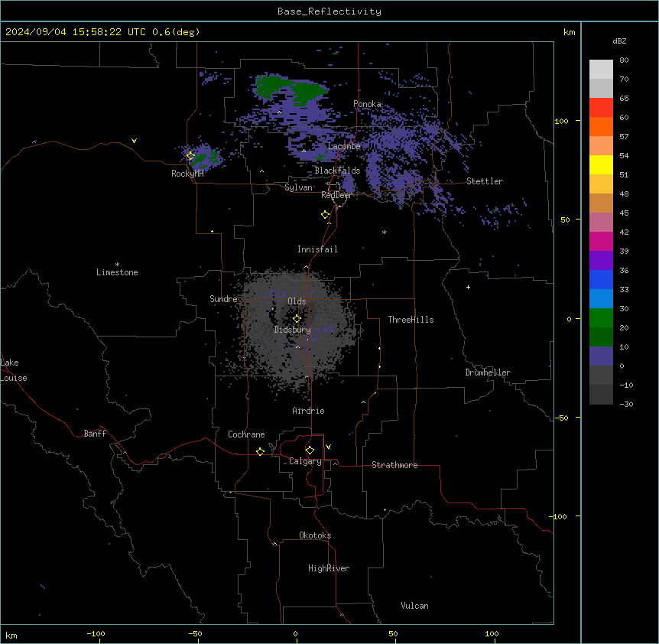Click the Banff label
Viewport: 659px width, 644px height.
point(95,434)
